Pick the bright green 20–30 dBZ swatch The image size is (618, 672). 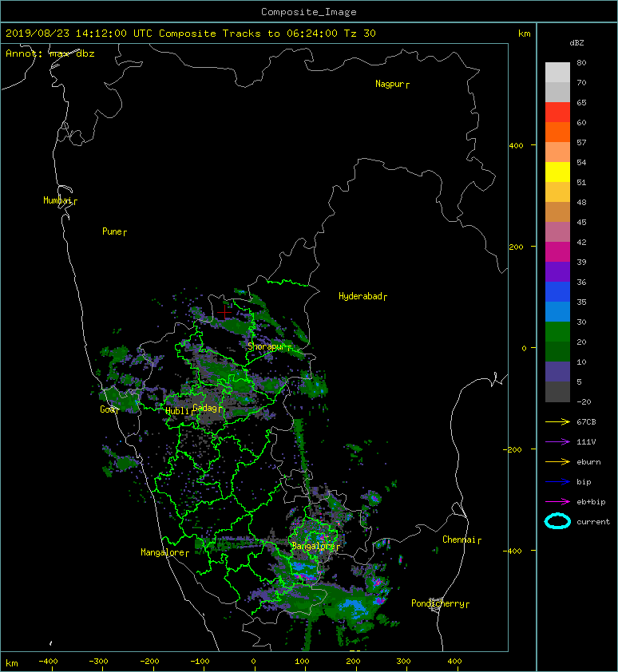(557, 332)
